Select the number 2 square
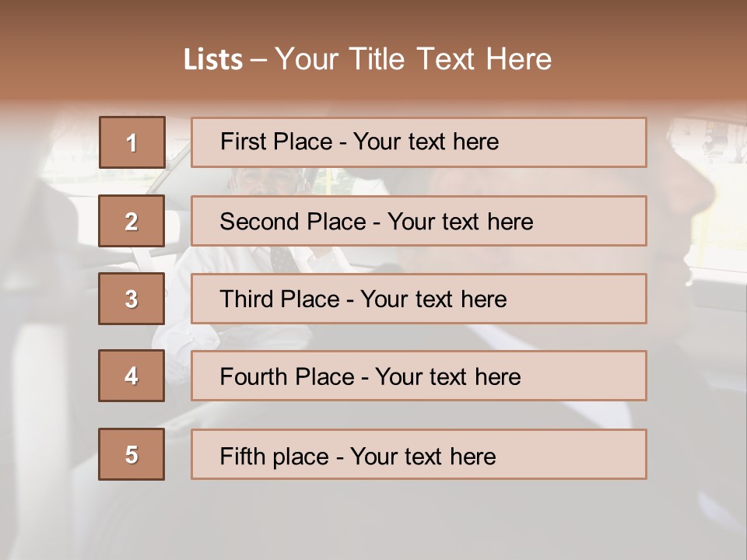The height and width of the screenshot is (560, 747). (x=132, y=221)
